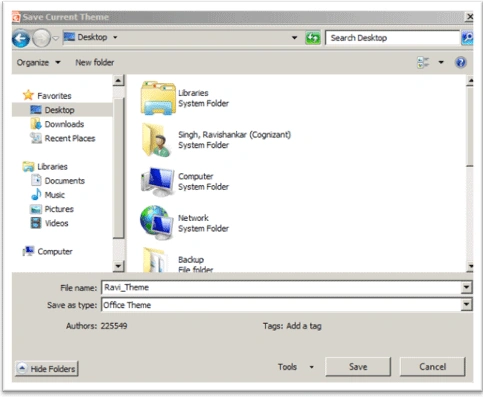The image size is (483, 397).
Task: Click the File name field containing Ravi_Theme
Action: (x=281, y=287)
